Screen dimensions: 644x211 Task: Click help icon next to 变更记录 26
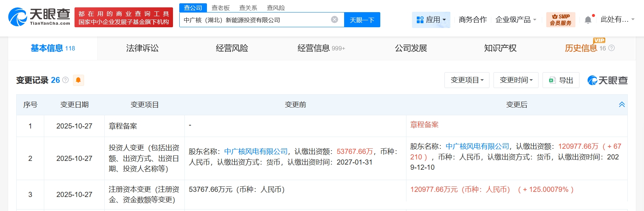66,80
